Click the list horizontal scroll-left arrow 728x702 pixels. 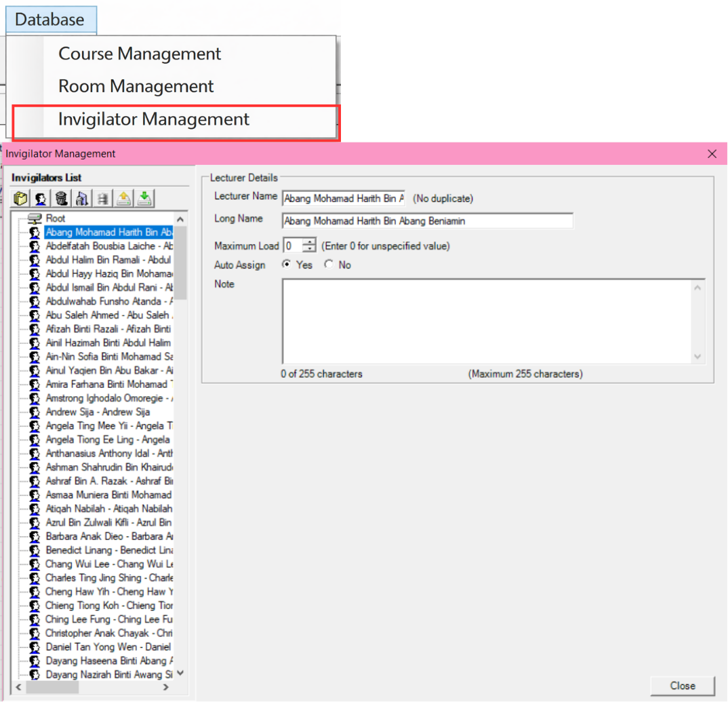(x=18, y=686)
